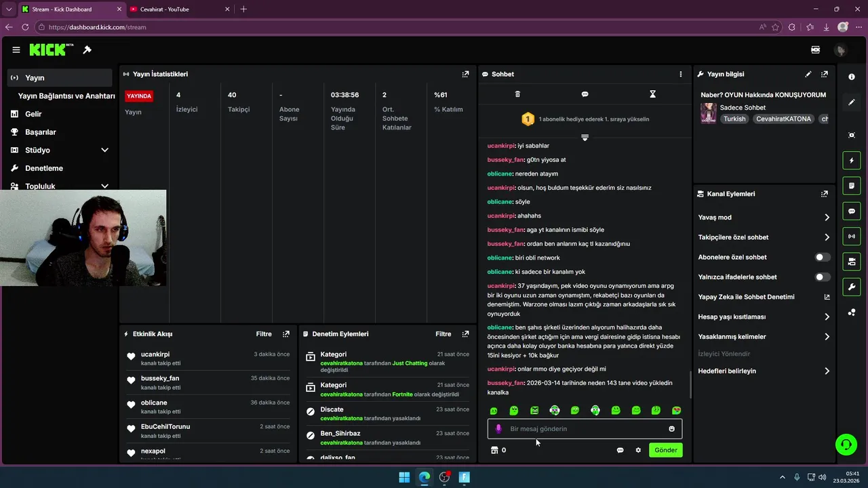This screenshot has width=868, height=488.
Task: Toggle the broadcast stats panel in sidebar
Action: 852,237
